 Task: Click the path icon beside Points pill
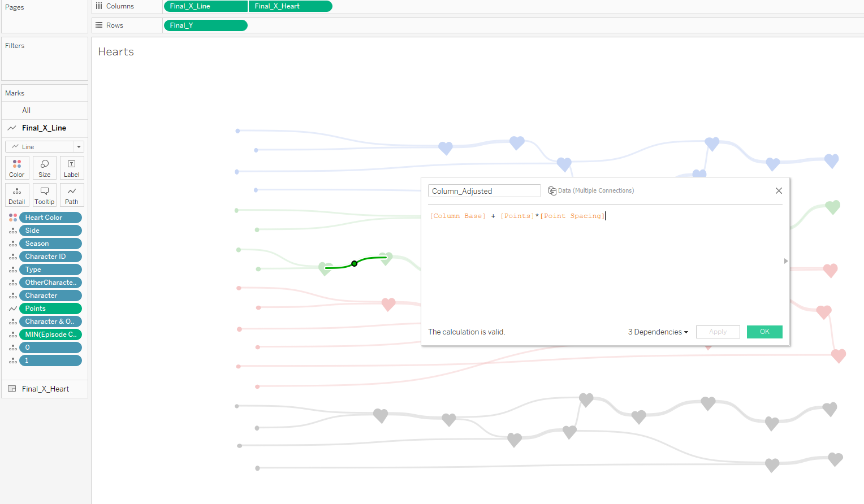[13, 309]
